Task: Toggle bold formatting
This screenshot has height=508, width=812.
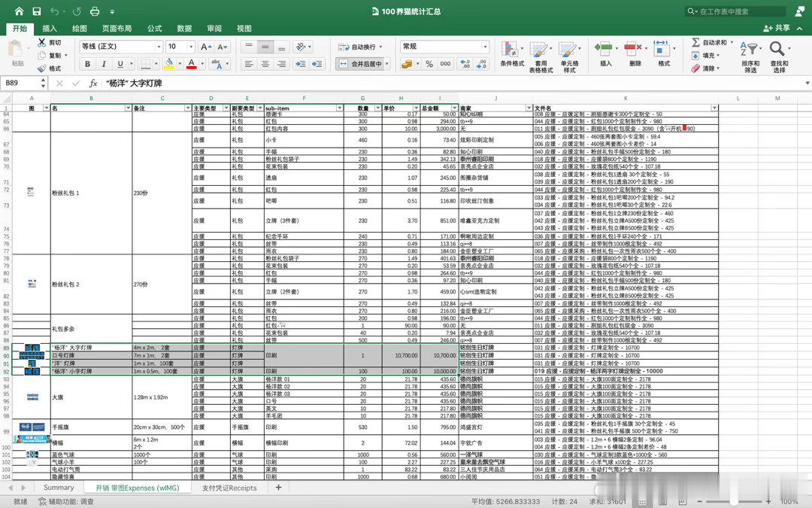Action: 87,64
